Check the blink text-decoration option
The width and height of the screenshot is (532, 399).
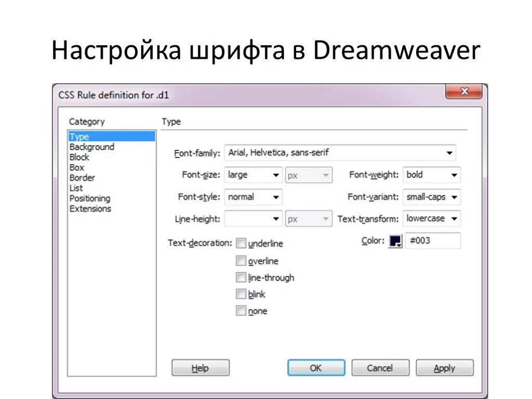(241, 294)
